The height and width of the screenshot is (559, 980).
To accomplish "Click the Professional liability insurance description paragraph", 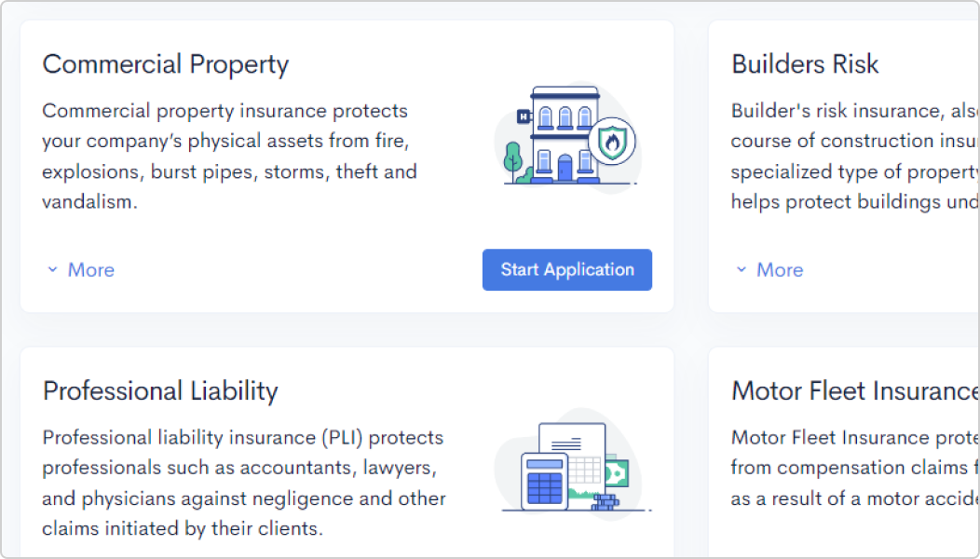I will click(x=244, y=483).
